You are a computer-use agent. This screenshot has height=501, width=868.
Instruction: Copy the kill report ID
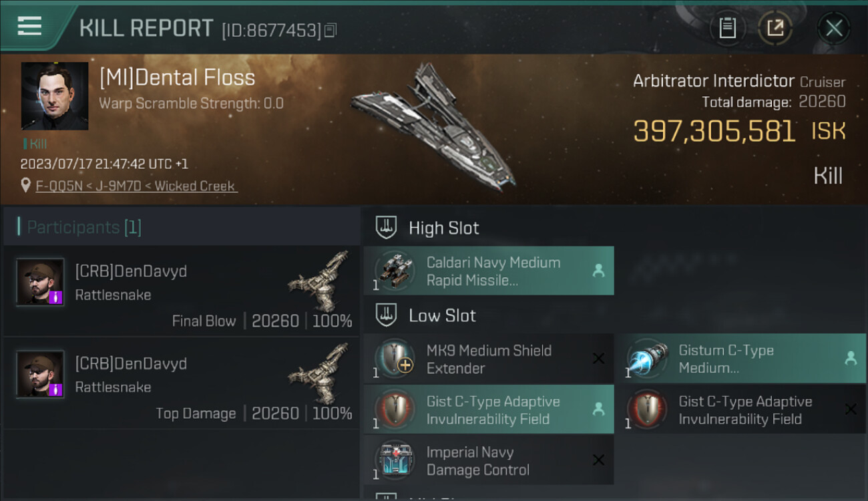[331, 30]
